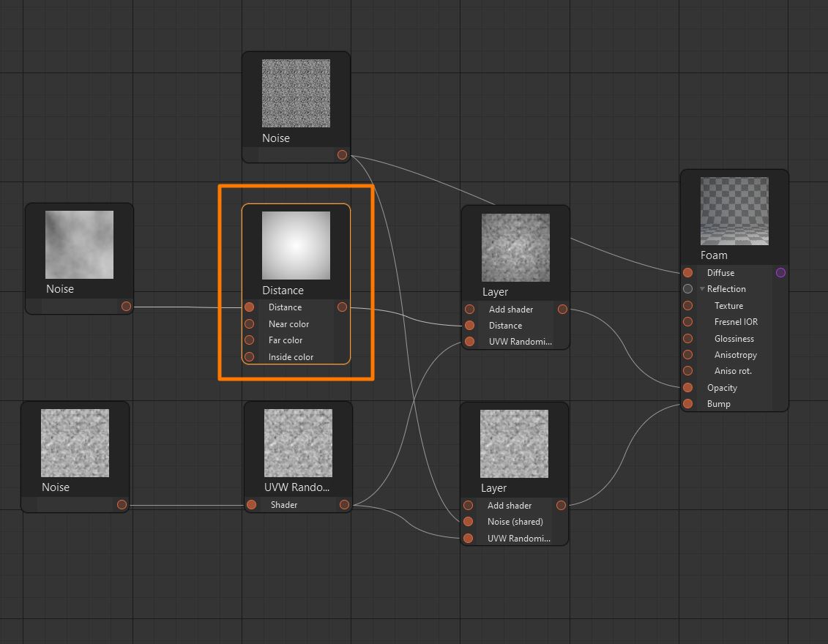Click the Bump input socket on Foam node
The width and height of the screenshot is (828, 644).
[687, 404]
